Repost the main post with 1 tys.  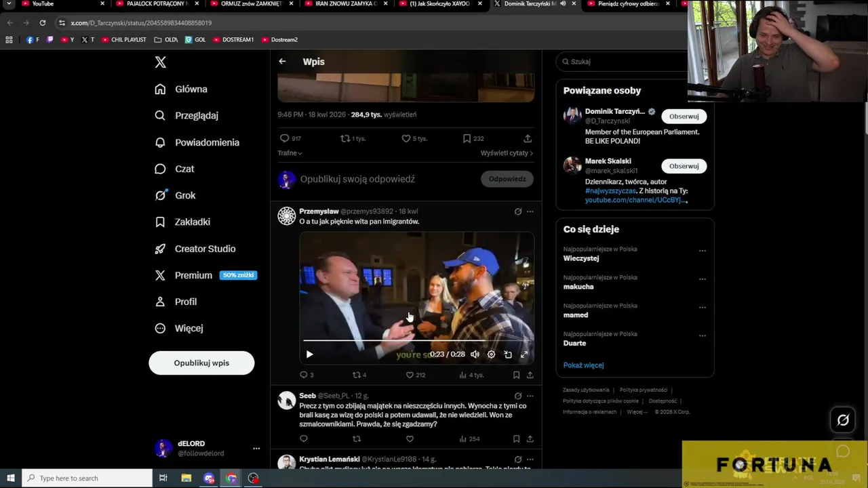(353, 138)
